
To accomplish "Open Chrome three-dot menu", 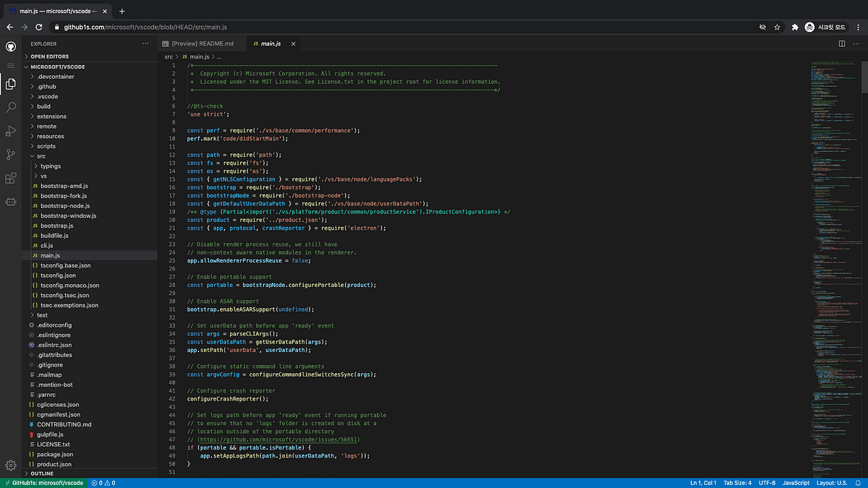I will 859,27.
